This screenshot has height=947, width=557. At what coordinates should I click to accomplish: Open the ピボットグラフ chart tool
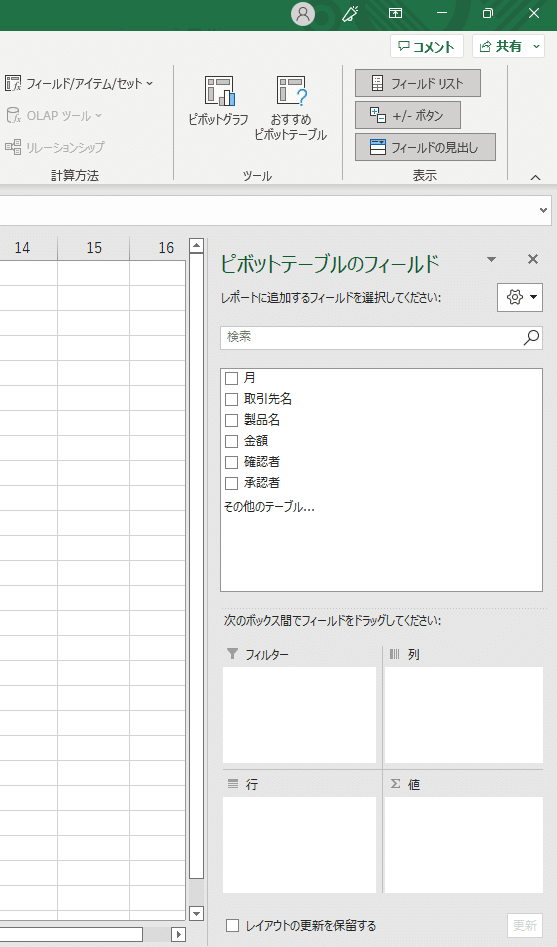click(218, 101)
